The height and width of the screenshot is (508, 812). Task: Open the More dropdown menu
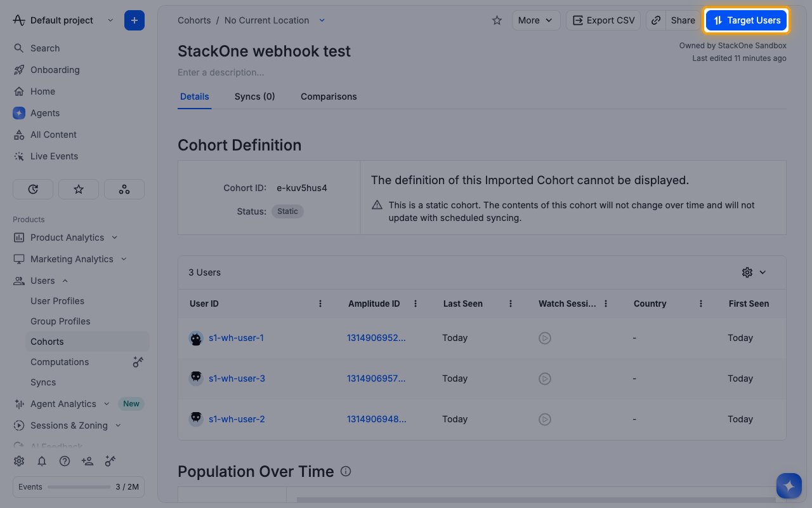click(x=536, y=20)
